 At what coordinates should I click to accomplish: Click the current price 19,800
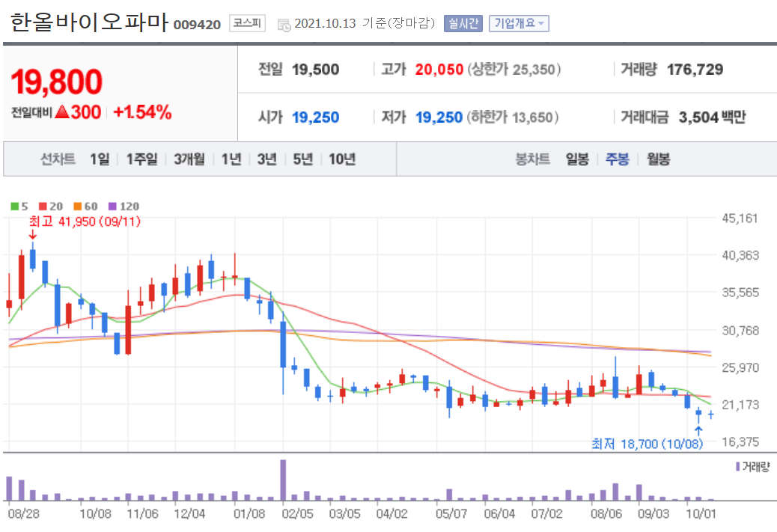coord(56,82)
